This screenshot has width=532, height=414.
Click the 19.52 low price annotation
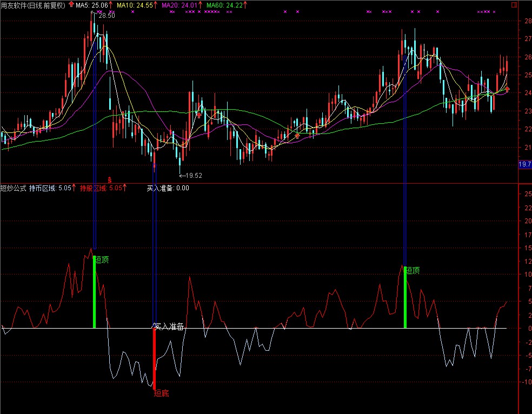point(194,175)
